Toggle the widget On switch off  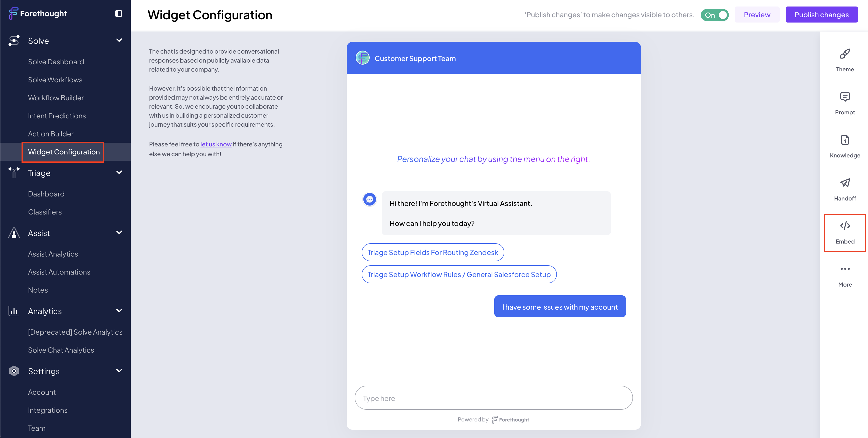coord(714,15)
